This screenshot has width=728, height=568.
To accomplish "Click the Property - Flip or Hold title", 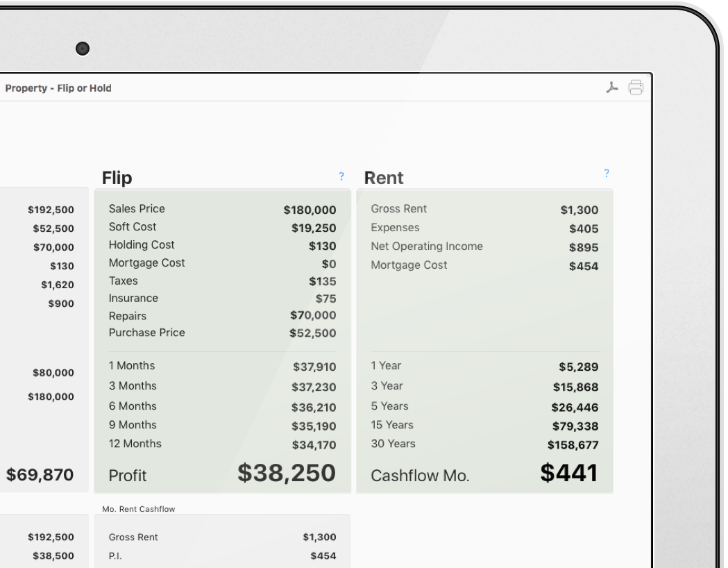I will (59, 88).
